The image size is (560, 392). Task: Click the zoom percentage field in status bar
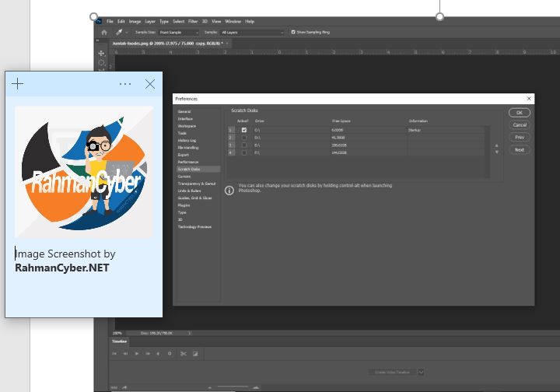[117, 333]
